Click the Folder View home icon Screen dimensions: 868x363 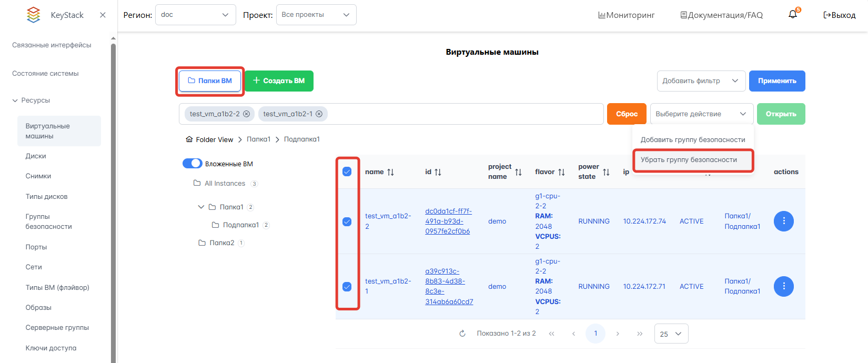tap(189, 139)
